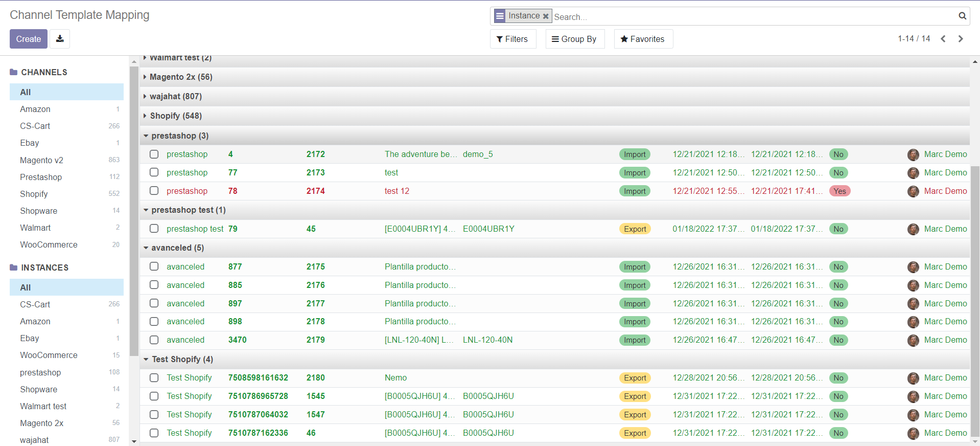The height and width of the screenshot is (446, 980).
Task: Click Marc Demo avatar in prestashop 2174 row
Action: (913, 191)
